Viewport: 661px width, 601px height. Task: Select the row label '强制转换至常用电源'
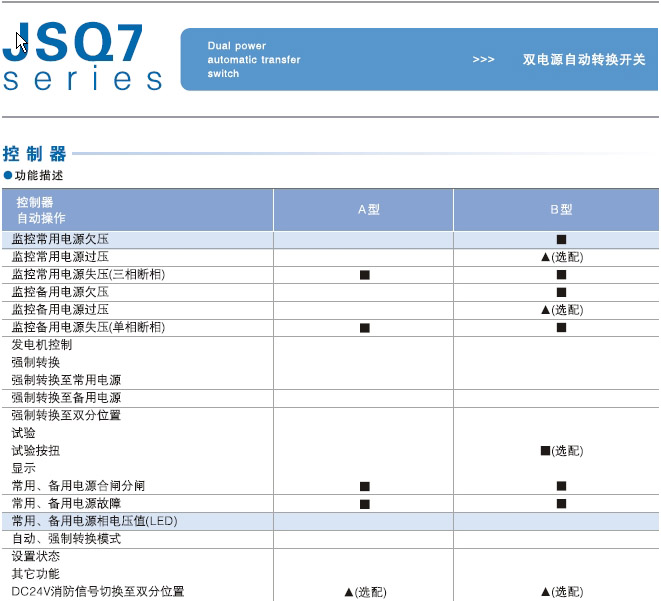[x=66, y=380]
